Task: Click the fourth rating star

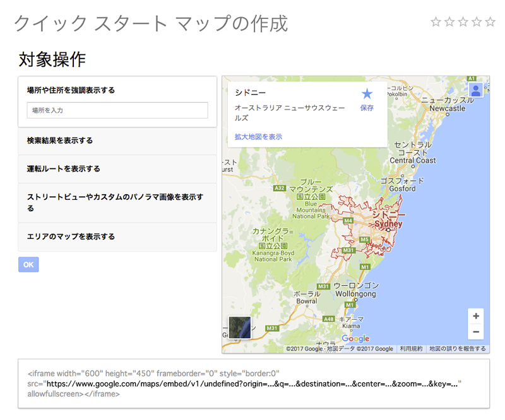Action: 477,22
